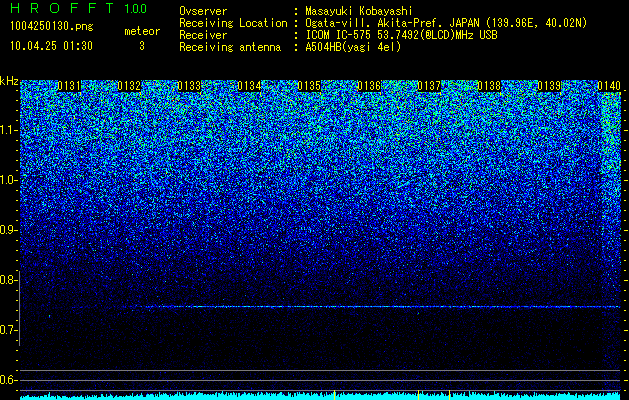Click the 1.0 frequency axis label
The height and width of the screenshot is (400, 629).
coord(8,180)
